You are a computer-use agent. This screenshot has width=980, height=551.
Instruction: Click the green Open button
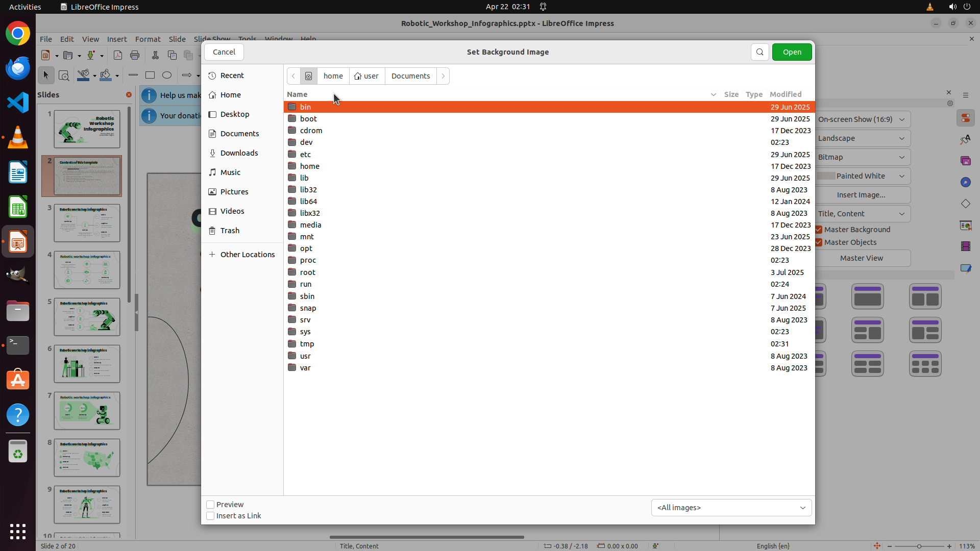coord(792,52)
